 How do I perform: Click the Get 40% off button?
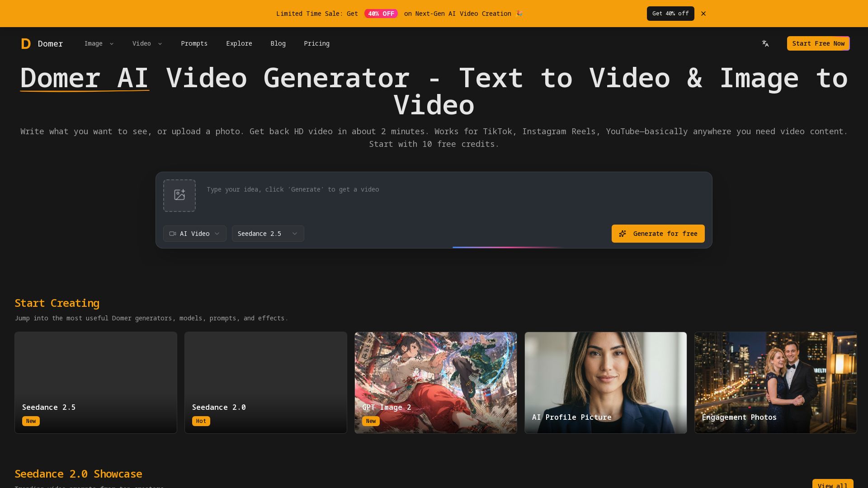pos(670,14)
